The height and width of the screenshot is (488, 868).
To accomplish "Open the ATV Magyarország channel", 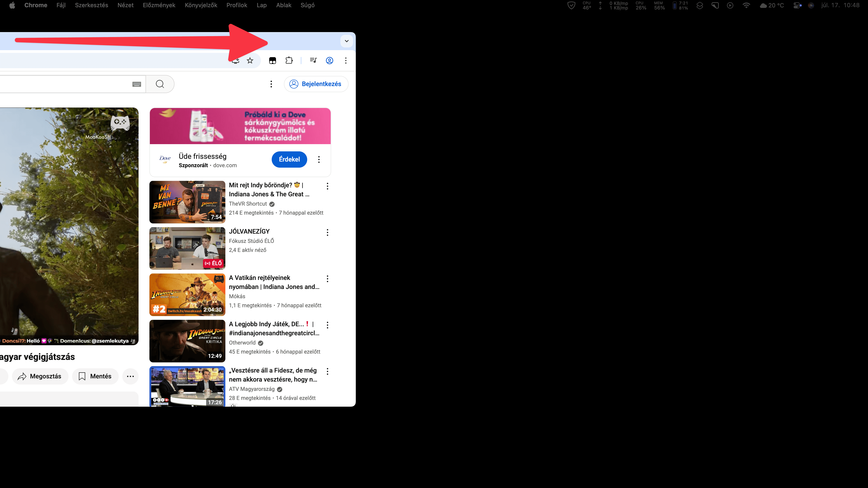I will [x=252, y=389].
